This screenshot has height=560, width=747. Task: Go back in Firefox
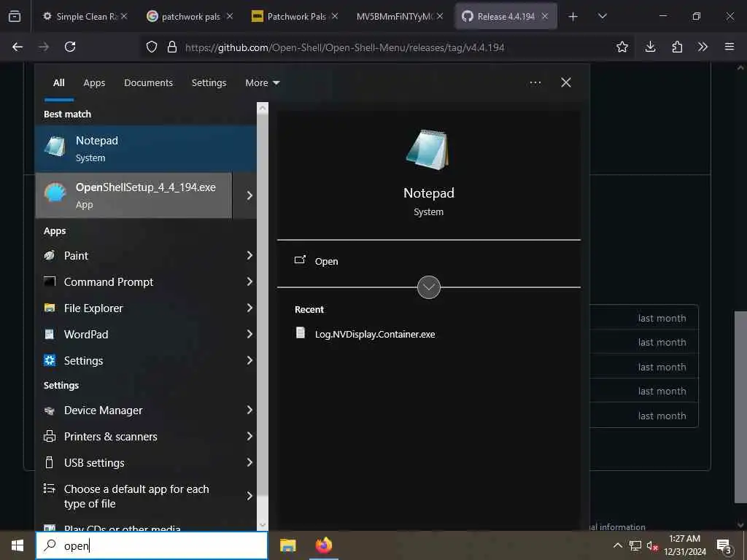(18, 47)
